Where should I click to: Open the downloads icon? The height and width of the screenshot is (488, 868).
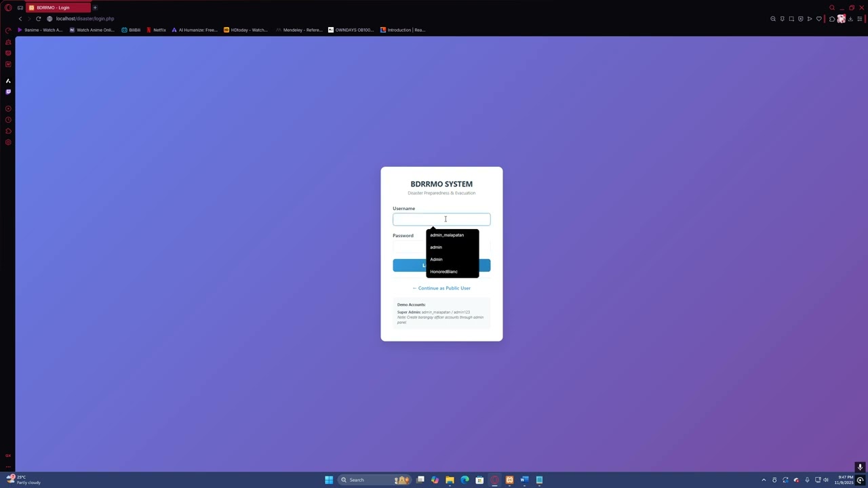[850, 19]
